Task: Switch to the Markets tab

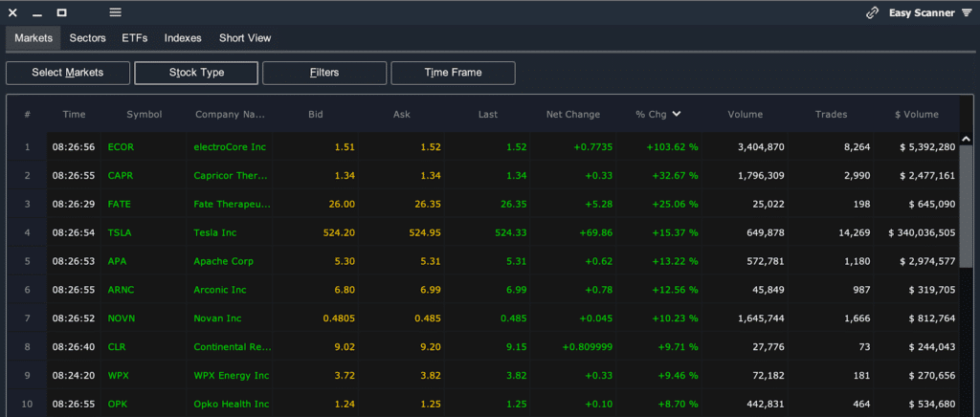Action: pyautogui.click(x=33, y=38)
